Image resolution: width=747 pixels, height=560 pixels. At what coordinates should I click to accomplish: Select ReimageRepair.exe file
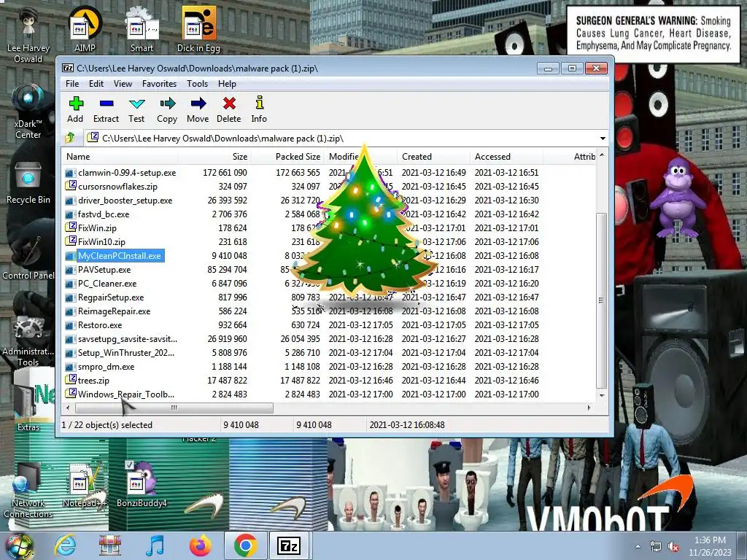coord(114,311)
